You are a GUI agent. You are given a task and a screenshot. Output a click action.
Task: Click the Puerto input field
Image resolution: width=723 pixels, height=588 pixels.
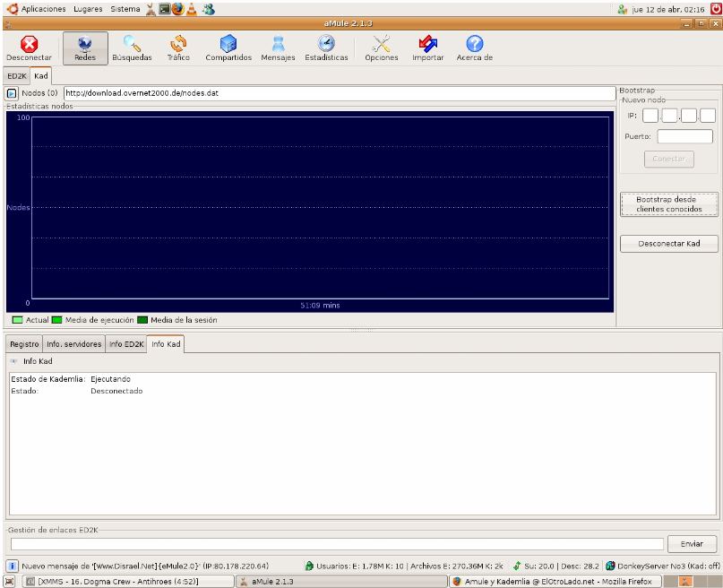pos(685,136)
